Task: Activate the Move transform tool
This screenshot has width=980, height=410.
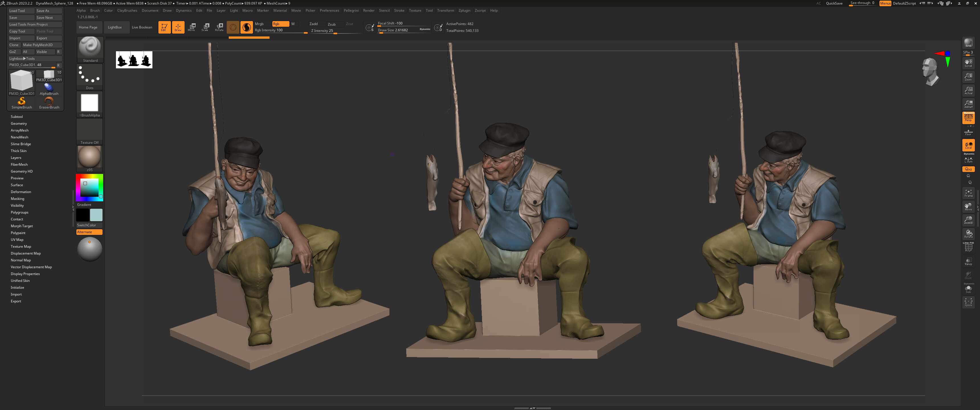Action: [192, 27]
